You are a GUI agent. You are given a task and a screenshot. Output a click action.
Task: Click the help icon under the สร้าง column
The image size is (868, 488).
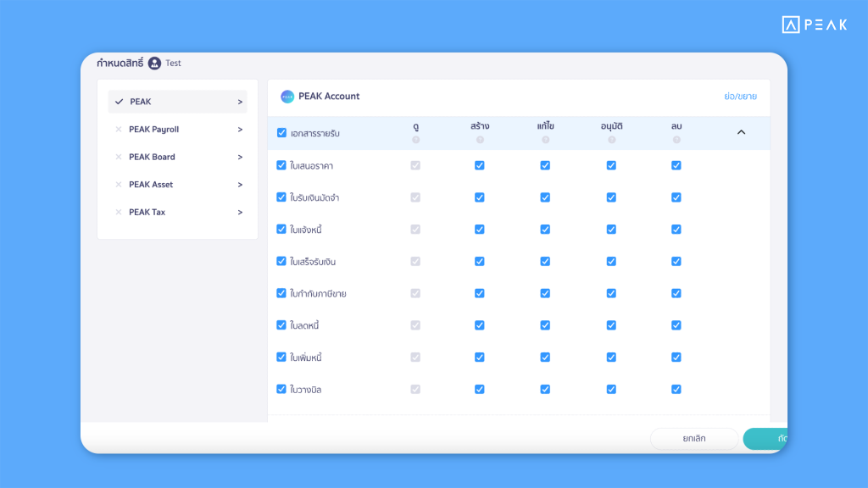click(480, 140)
